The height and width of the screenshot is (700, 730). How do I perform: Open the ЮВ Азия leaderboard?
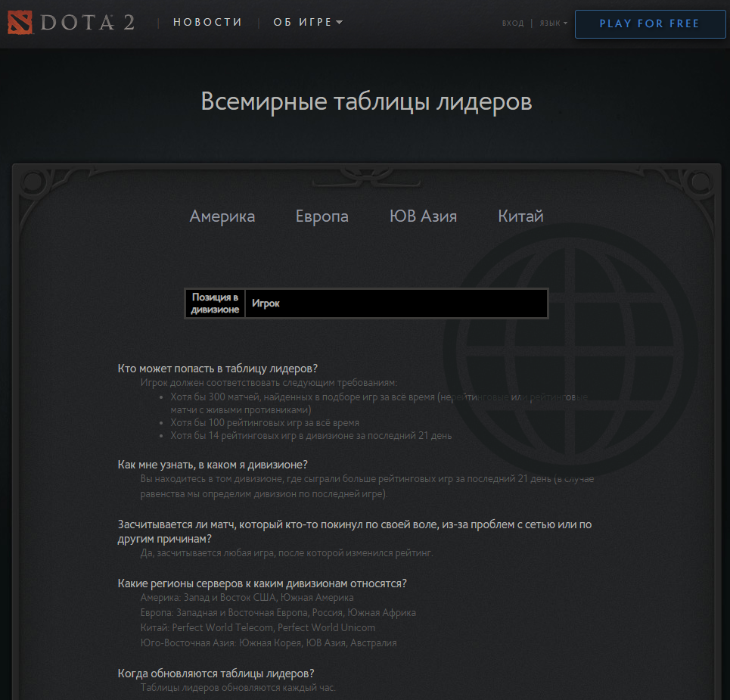[x=423, y=216]
